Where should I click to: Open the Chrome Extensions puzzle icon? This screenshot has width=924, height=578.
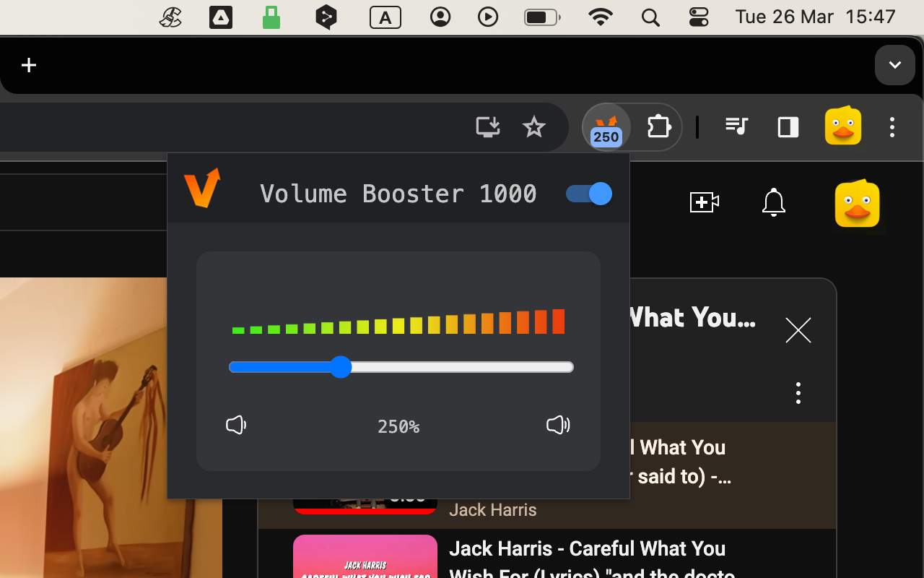(658, 127)
